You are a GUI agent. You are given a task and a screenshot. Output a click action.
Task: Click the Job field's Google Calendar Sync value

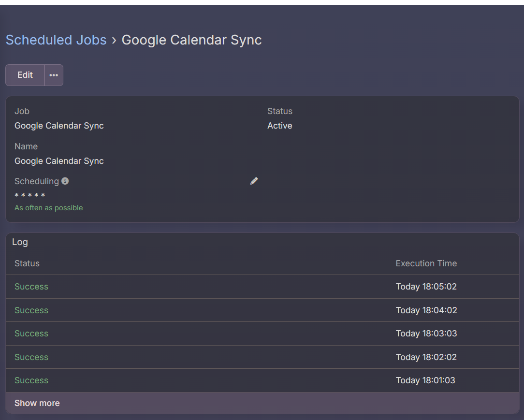(x=59, y=126)
